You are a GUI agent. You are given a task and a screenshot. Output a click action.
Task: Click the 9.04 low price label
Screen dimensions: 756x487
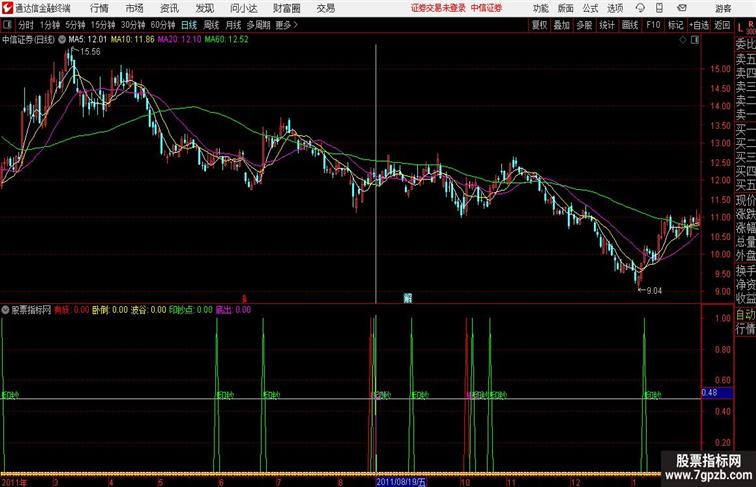pyautogui.click(x=654, y=291)
